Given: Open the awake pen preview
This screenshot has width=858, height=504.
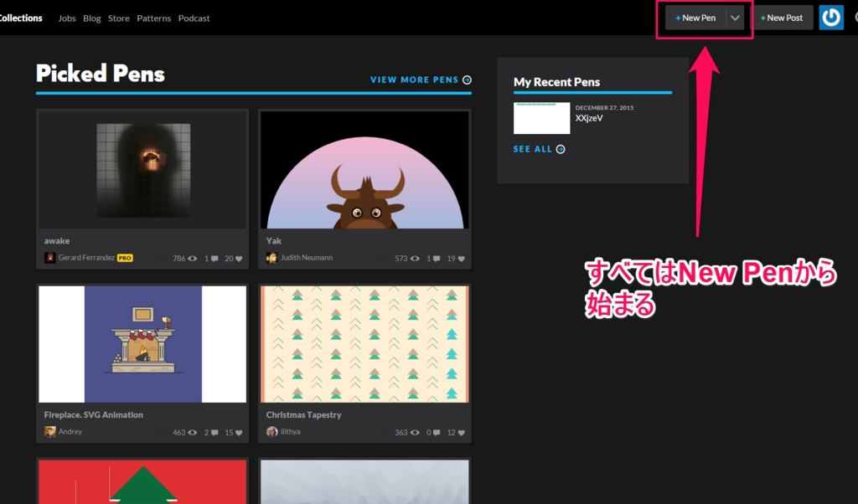Looking at the screenshot, I should click(x=142, y=169).
